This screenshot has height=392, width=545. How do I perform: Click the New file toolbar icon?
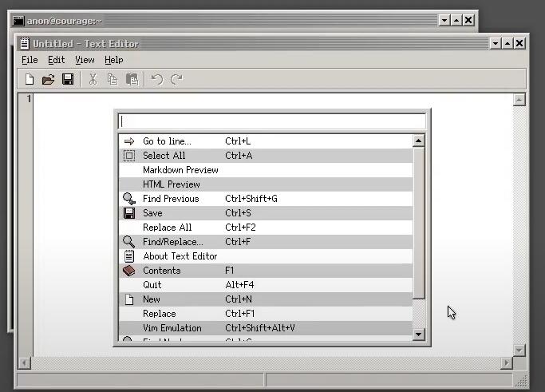point(30,79)
